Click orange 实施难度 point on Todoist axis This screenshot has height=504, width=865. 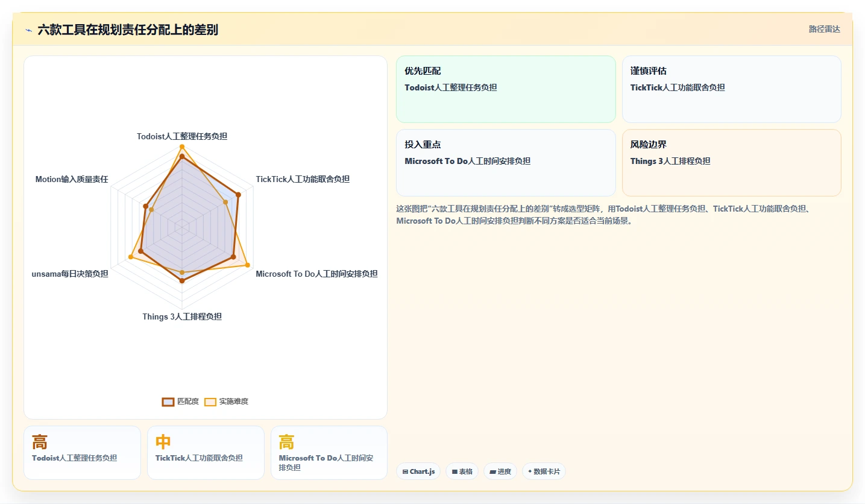(x=182, y=147)
